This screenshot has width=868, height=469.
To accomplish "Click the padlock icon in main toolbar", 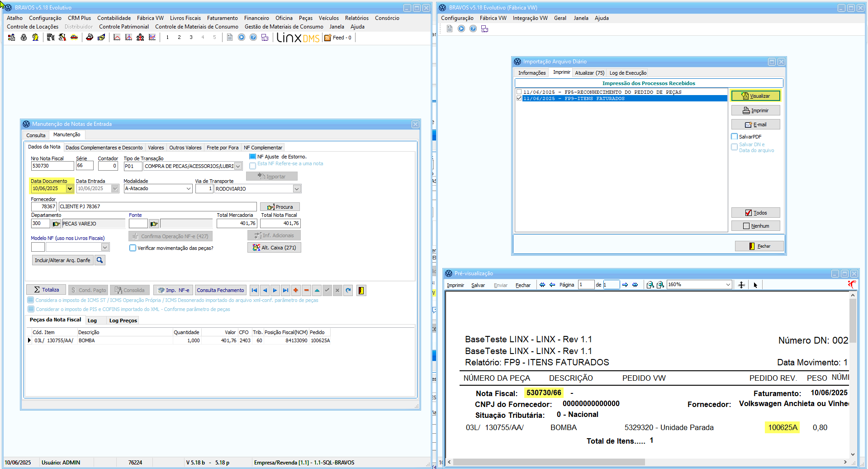I will click(x=24, y=38).
